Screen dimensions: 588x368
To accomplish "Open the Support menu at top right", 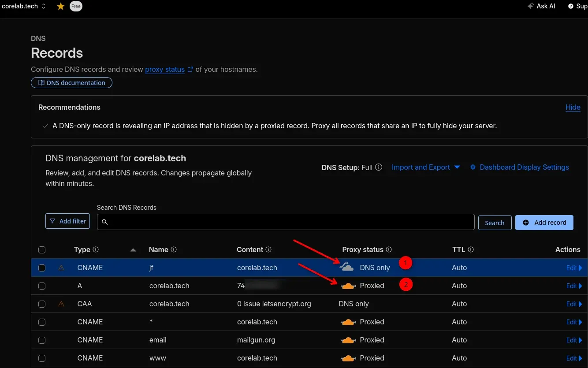I will click(x=578, y=6).
